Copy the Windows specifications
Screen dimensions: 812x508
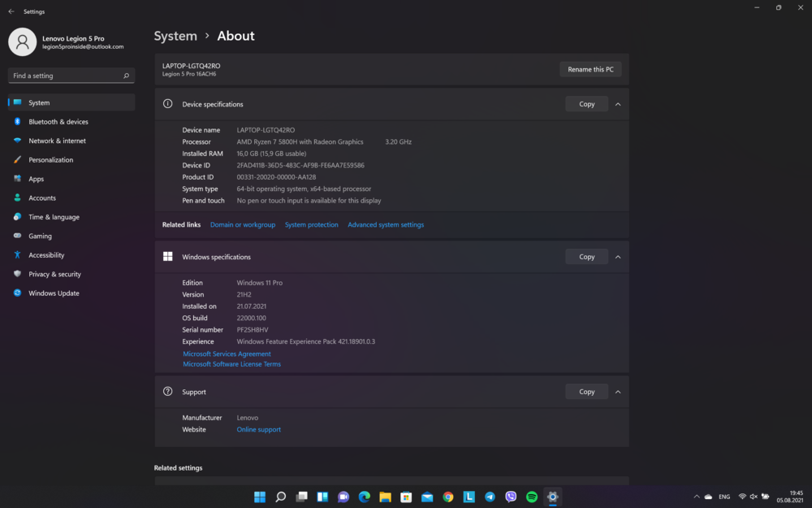tap(587, 257)
